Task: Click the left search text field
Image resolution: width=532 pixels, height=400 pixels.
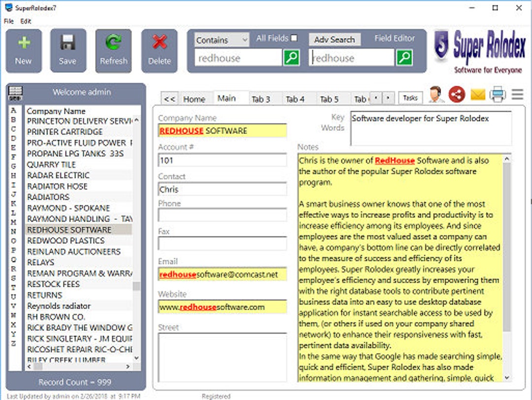Action: point(238,58)
